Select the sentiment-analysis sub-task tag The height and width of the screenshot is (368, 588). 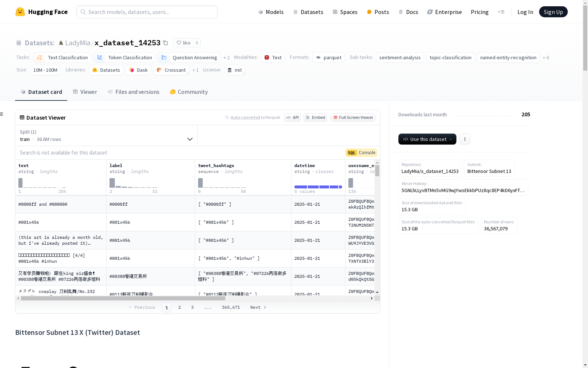point(400,57)
